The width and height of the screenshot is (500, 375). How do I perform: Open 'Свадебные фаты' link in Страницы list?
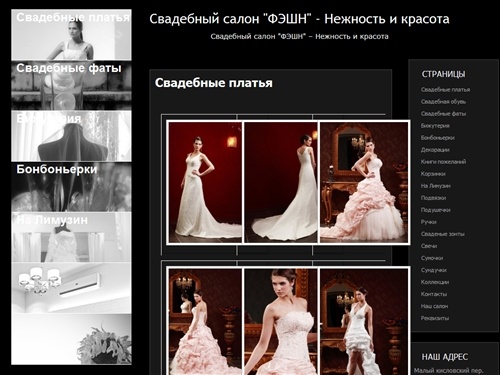pyautogui.click(x=443, y=114)
